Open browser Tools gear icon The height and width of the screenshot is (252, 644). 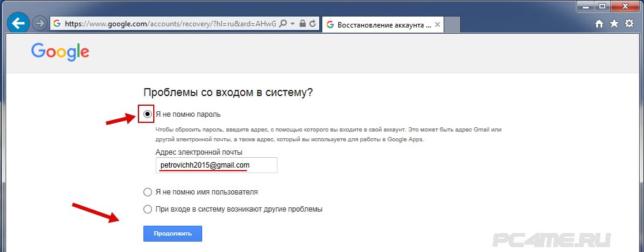tap(629, 24)
